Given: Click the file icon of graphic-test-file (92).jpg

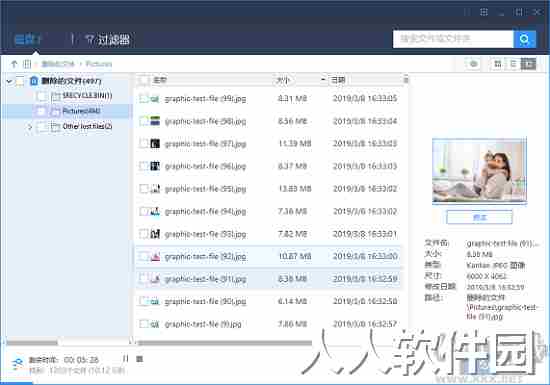Looking at the screenshot, I should point(155,257).
